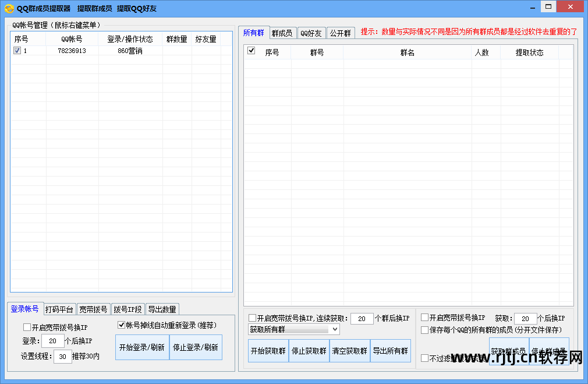
Task: Switch to the 群成员 tab
Action: point(282,33)
